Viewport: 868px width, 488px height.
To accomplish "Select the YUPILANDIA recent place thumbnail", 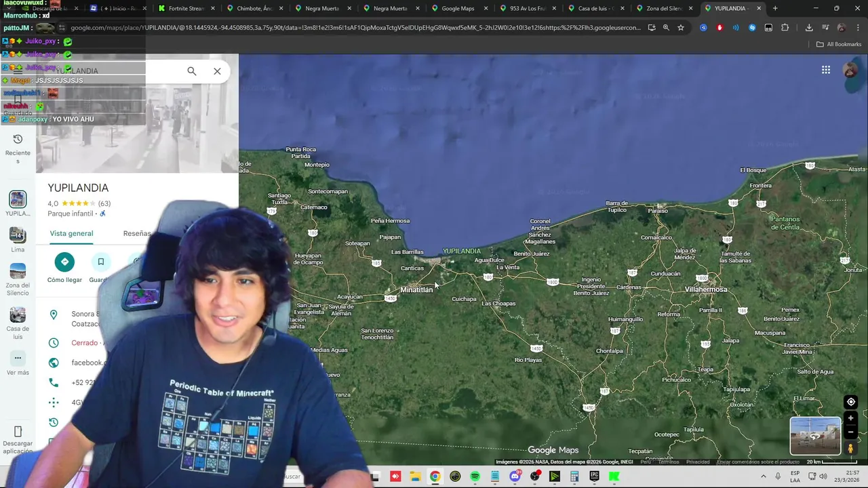I will (18, 199).
